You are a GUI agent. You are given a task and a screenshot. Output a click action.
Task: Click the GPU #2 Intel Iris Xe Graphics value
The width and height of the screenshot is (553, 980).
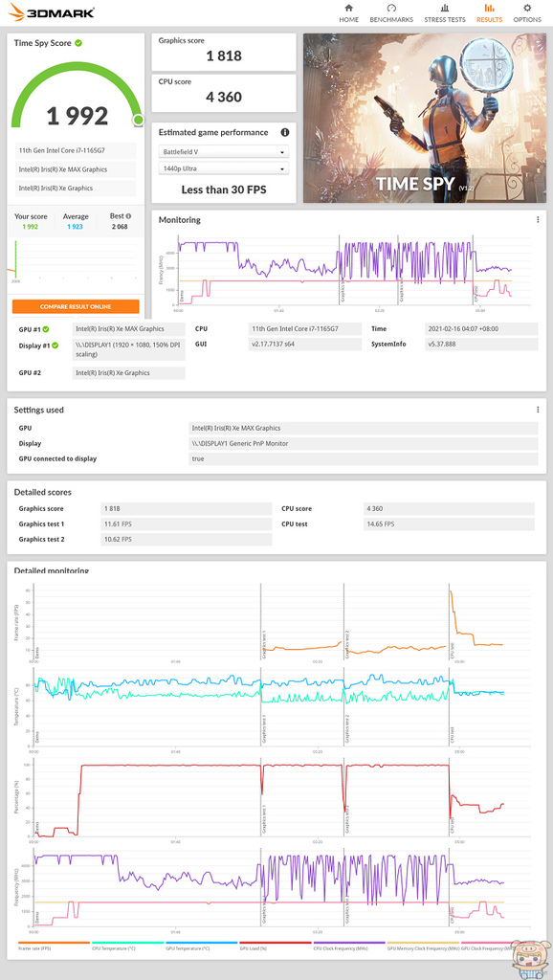point(129,373)
